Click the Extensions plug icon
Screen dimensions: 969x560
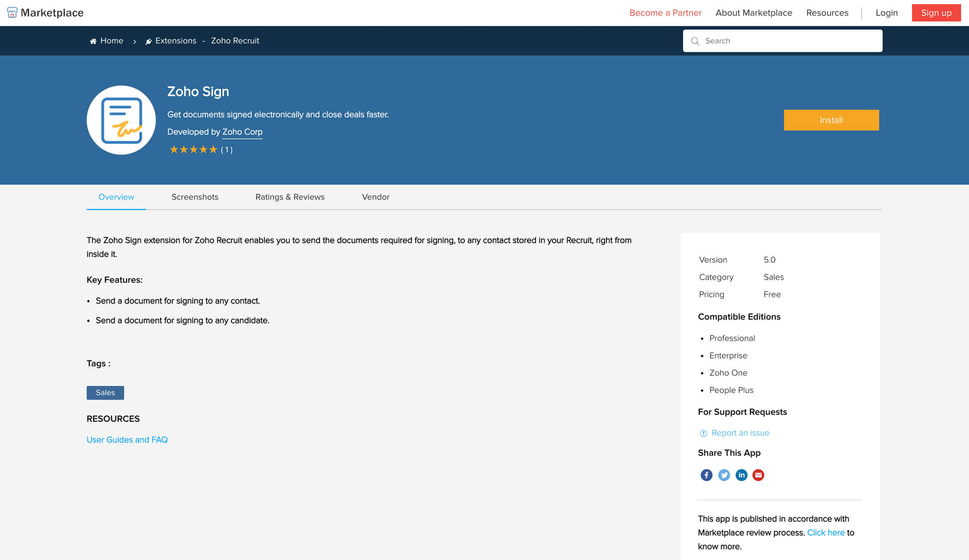(x=149, y=41)
